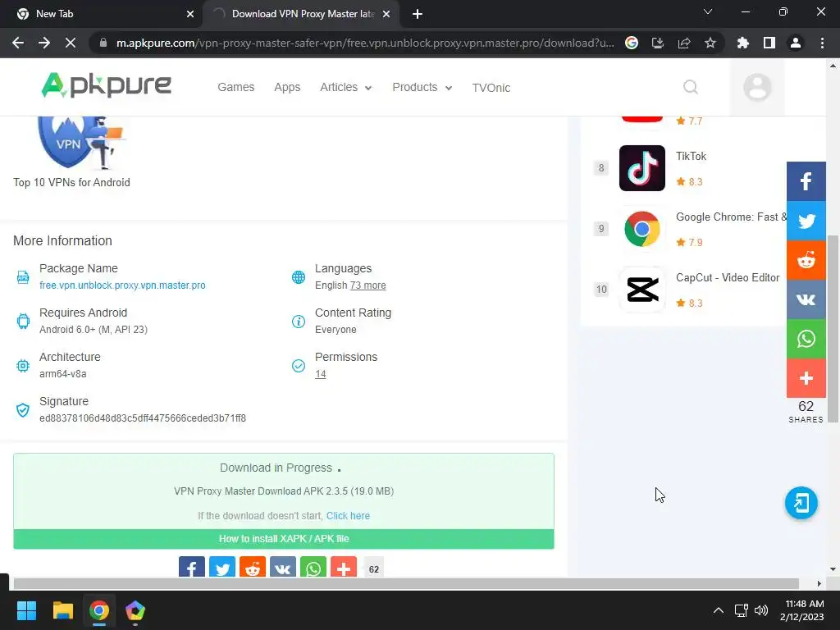Show the 73 more languages link
Viewport: 840px width, 630px height.
[x=367, y=285]
